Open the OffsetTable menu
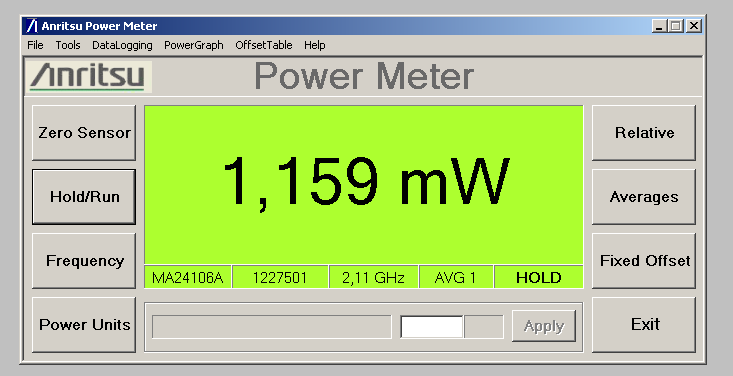 (x=264, y=45)
